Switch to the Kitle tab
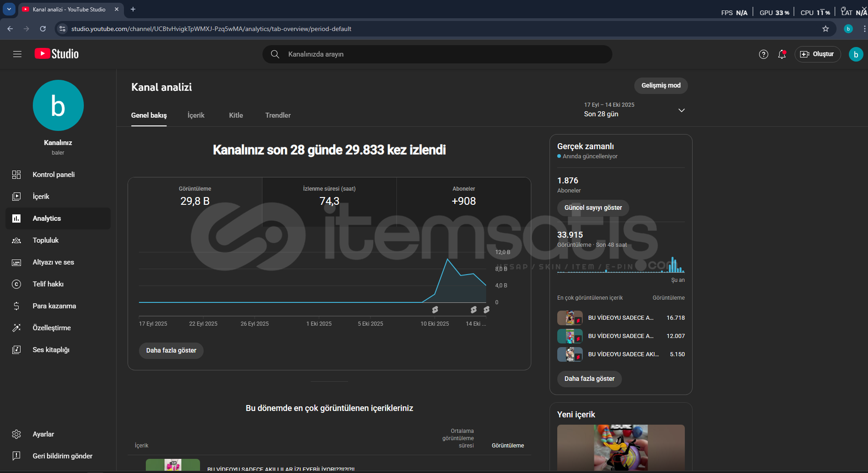The width and height of the screenshot is (868, 473). tap(236, 115)
